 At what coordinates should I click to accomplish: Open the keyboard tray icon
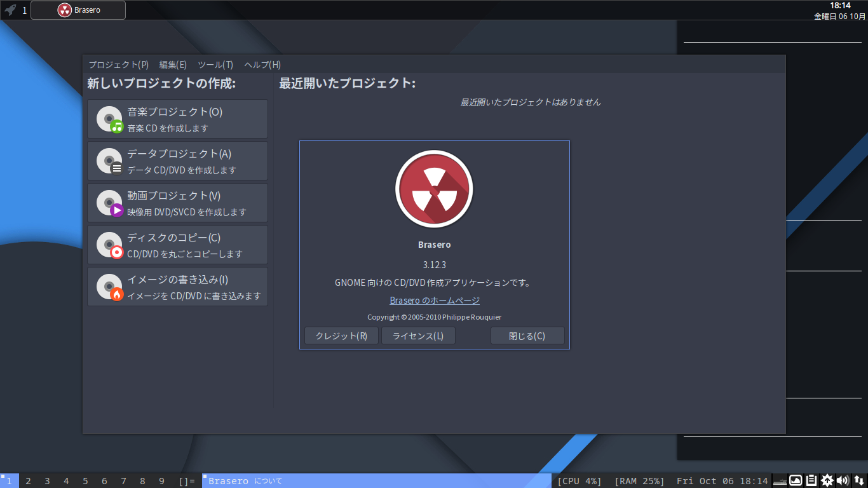click(x=780, y=481)
